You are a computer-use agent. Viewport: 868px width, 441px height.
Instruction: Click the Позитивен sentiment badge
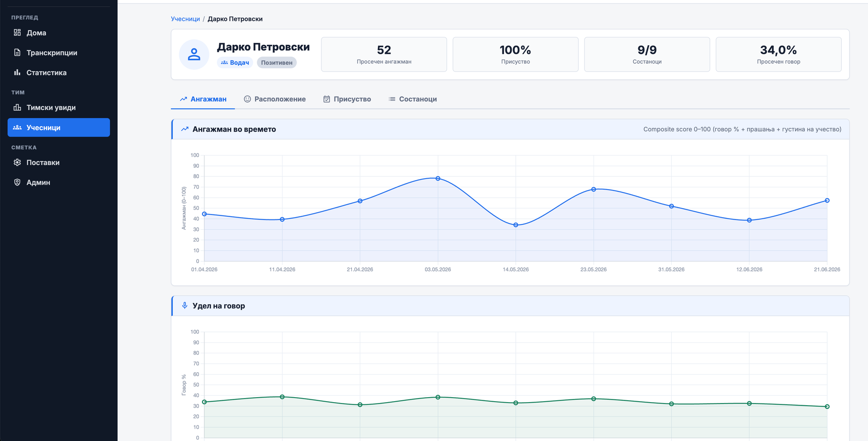tap(277, 62)
